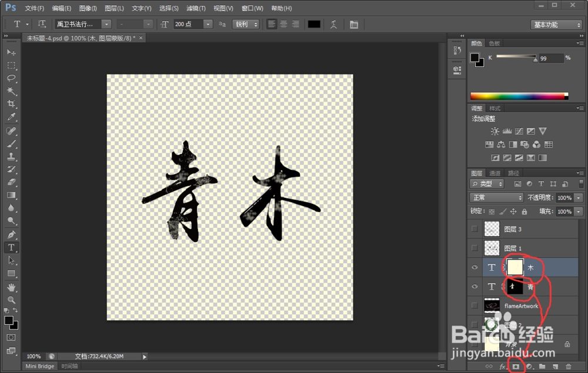Screen dimensions: 588x373
Task: Toggle visibility of the 木 text layer
Action: pyautogui.click(x=475, y=267)
